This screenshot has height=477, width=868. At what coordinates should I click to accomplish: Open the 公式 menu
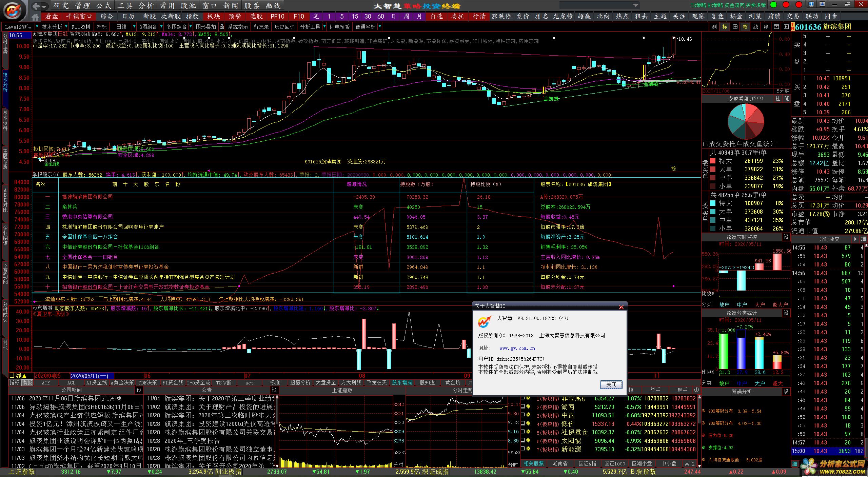(104, 6)
